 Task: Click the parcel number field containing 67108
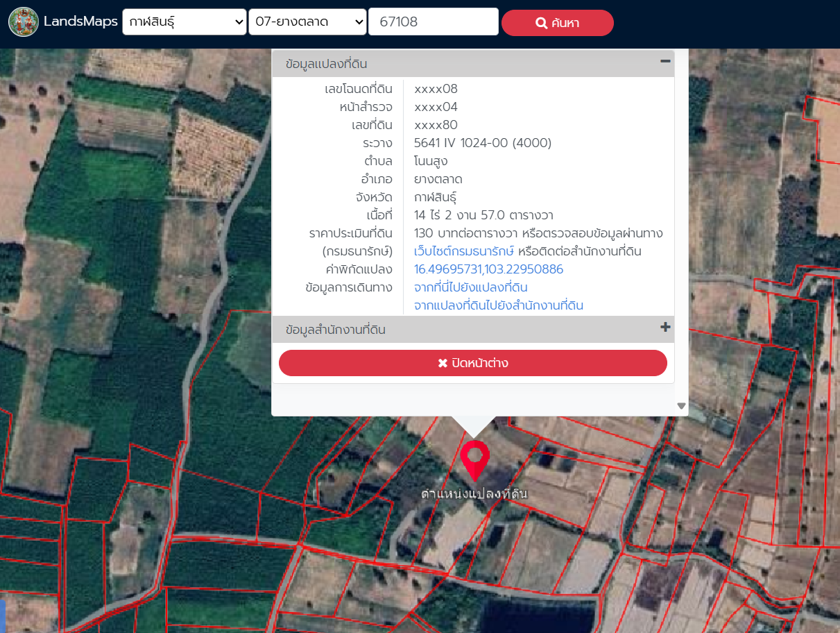[433, 22]
